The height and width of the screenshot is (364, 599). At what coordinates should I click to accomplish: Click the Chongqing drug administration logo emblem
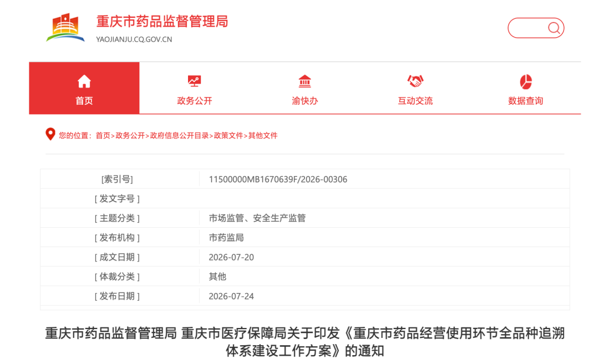pyautogui.click(x=65, y=28)
